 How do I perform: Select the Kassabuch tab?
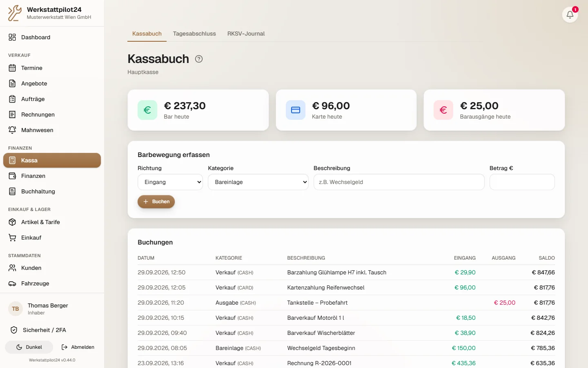[147, 34]
